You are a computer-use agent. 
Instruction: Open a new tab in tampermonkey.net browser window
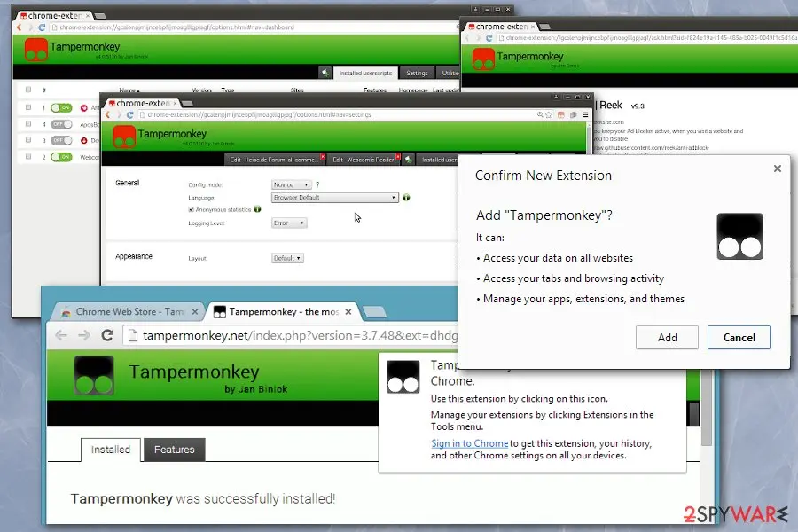pyautogui.click(x=375, y=311)
